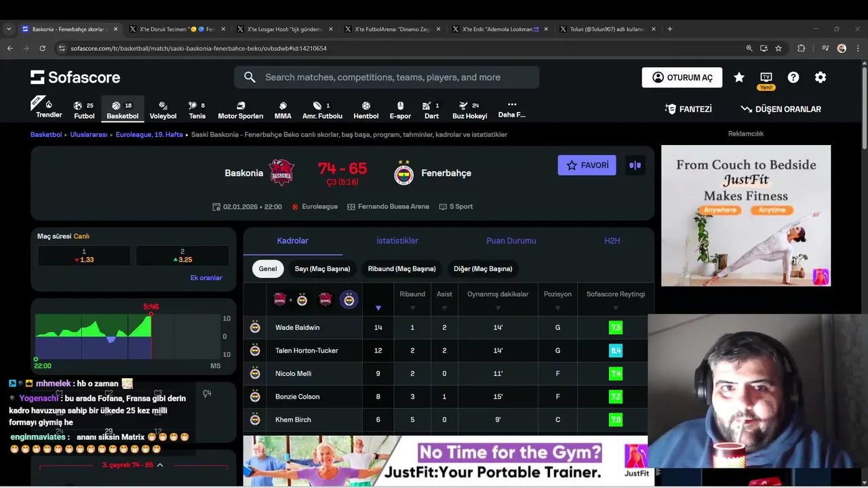
Task: Select Sayı (Maç Başına) chip
Action: point(322,269)
